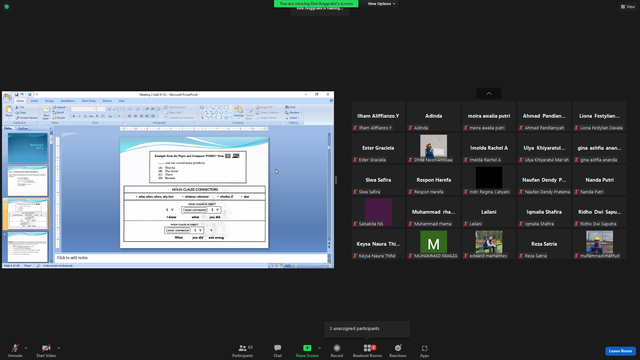640x360 pixels.
Task: Click Reset in Slides group
Action: (59, 112)
